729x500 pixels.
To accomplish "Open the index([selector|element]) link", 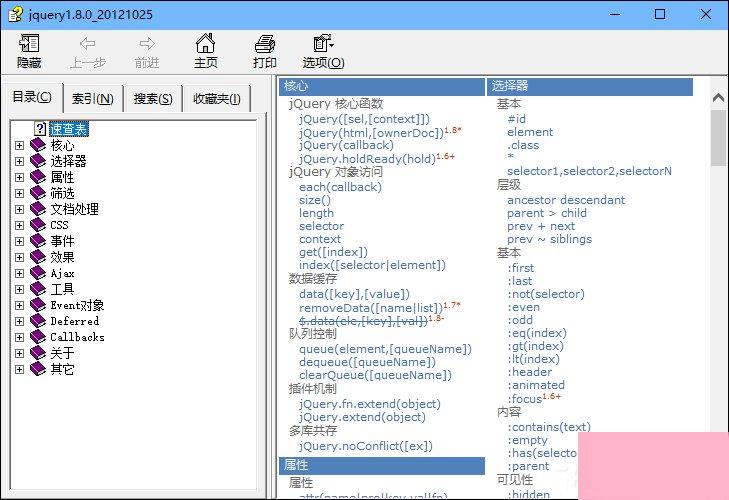I will [372, 265].
